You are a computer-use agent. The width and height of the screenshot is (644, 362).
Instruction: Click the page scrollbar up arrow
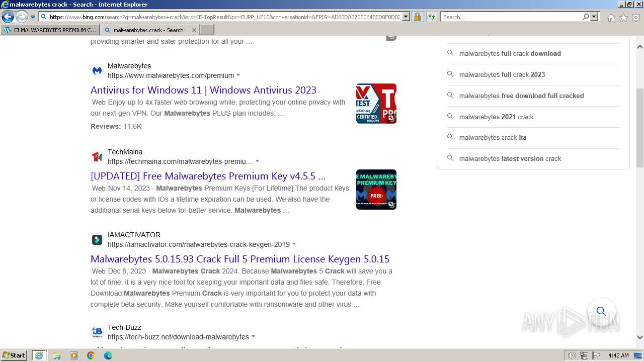tap(640, 47)
